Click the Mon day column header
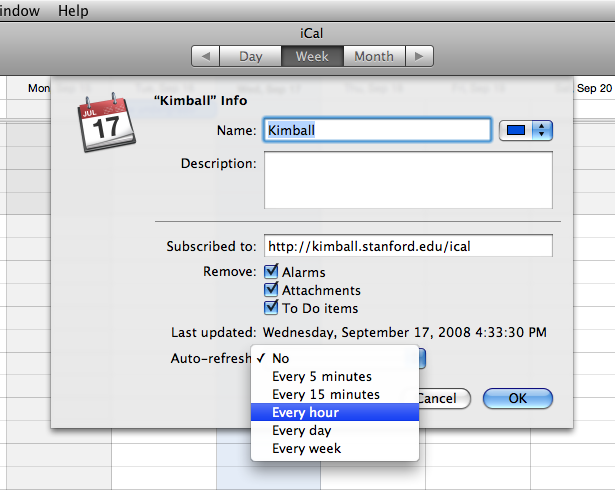 (x=39, y=88)
